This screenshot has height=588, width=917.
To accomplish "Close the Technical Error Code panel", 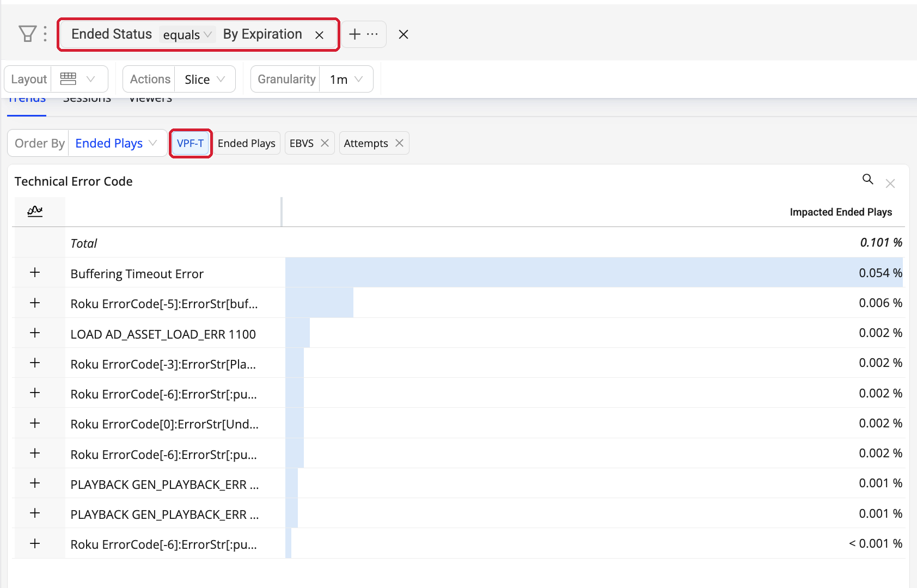I will click(x=890, y=183).
